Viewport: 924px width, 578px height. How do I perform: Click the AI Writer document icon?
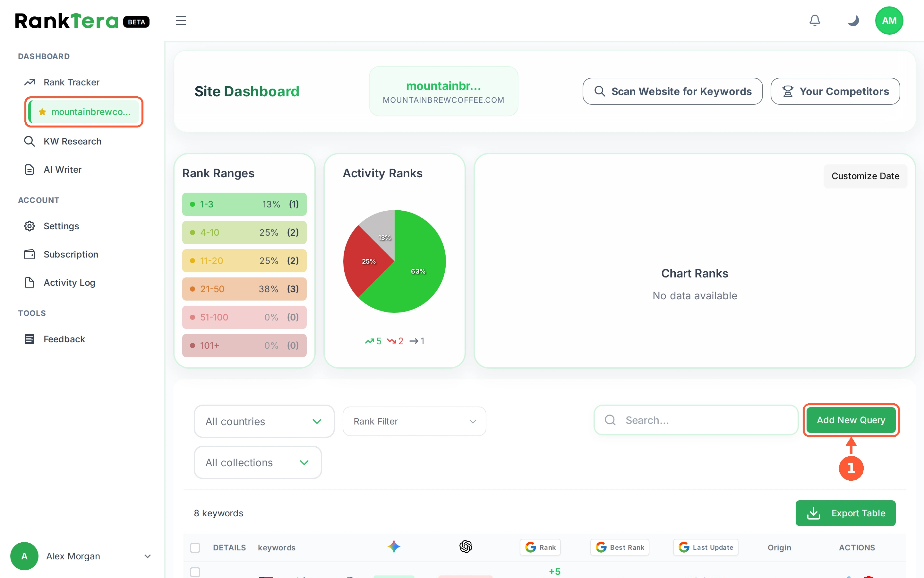tap(30, 169)
